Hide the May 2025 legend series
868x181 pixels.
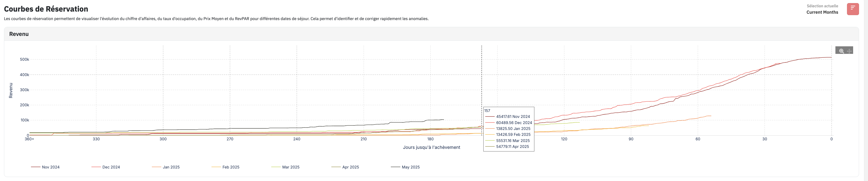pyautogui.click(x=410, y=167)
